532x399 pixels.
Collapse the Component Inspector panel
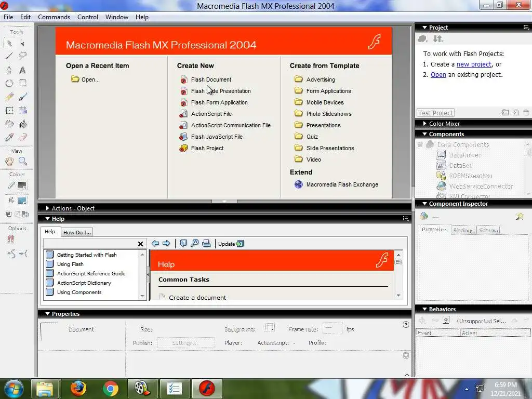(x=424, y=204)
